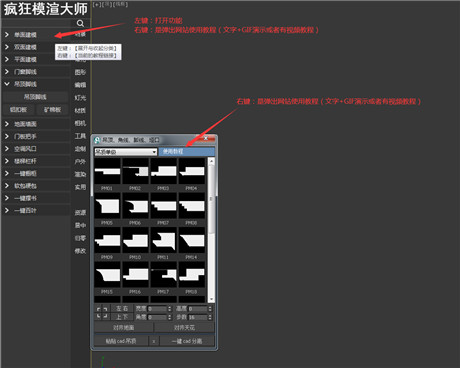Click the 一键 cad 分离 button

(187, 341)
